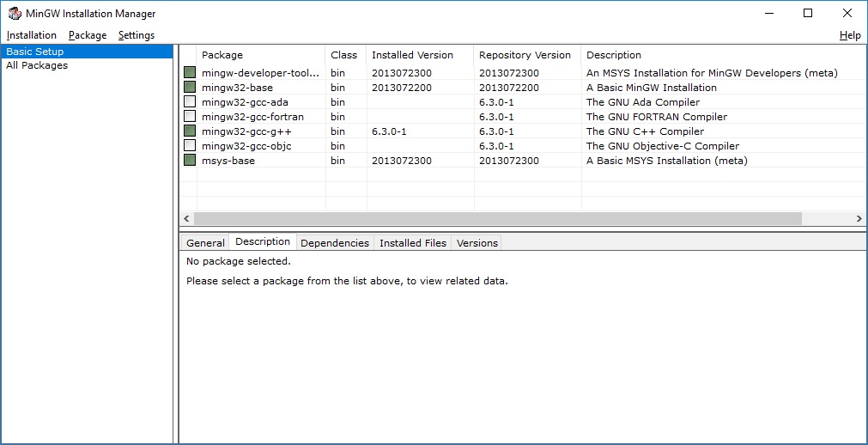Switch to the General tab
This screenshot has width=868, height=445.
[205, 243]
